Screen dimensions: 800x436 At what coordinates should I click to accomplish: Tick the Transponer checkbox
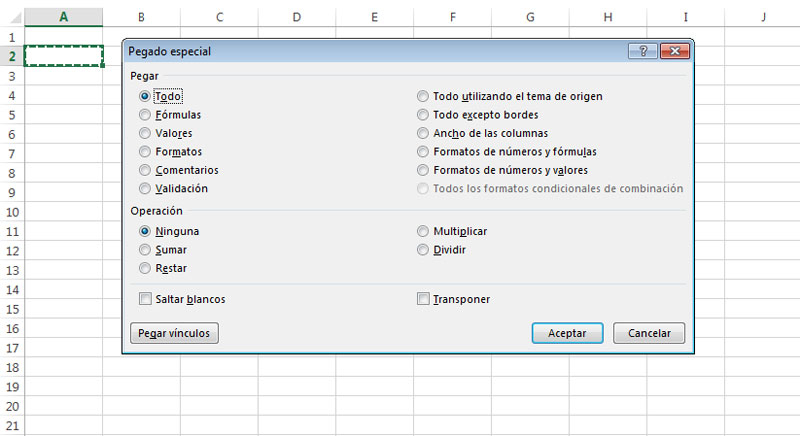423,298
